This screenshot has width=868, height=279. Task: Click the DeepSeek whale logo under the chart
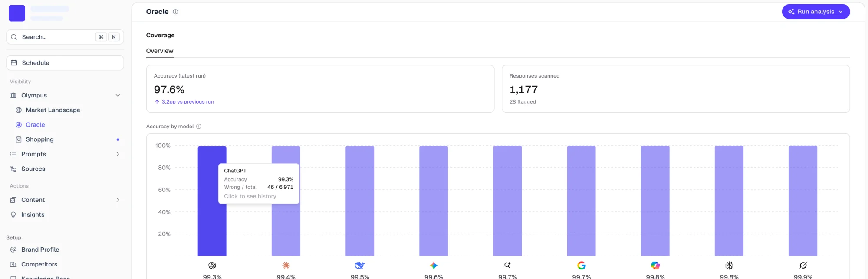point(360,266)
